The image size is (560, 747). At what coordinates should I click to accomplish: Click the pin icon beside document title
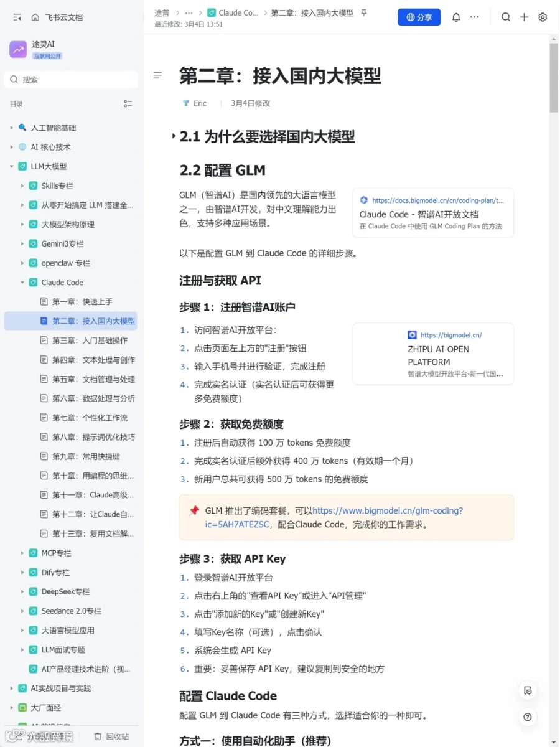364,12
